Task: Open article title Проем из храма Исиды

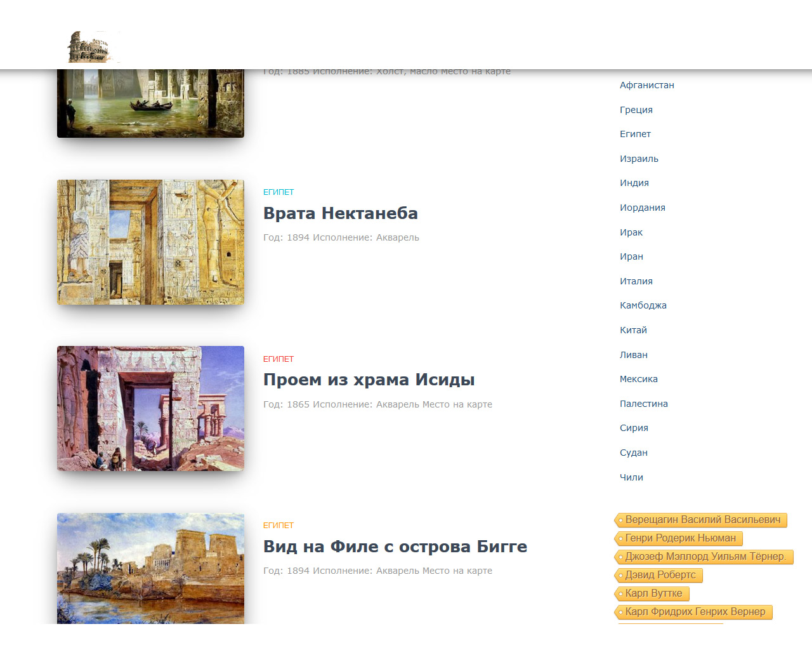Action: point(369,380)
